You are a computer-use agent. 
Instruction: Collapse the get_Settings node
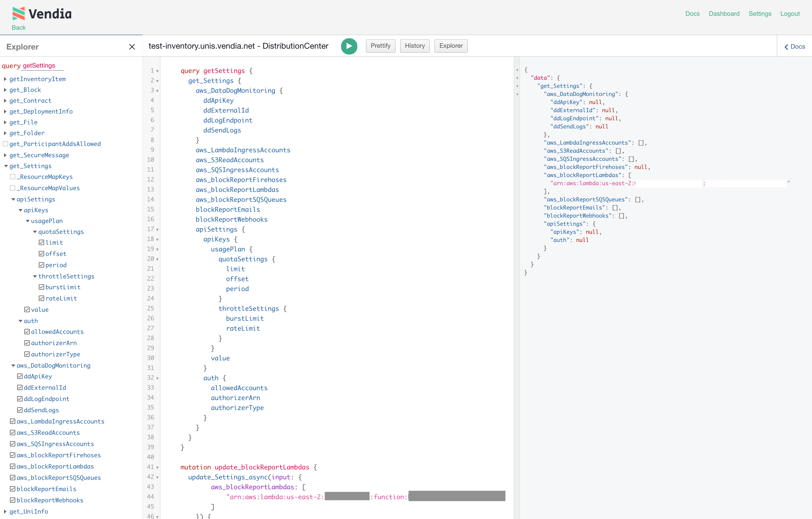pyautogui.click(x=6, y=166)
